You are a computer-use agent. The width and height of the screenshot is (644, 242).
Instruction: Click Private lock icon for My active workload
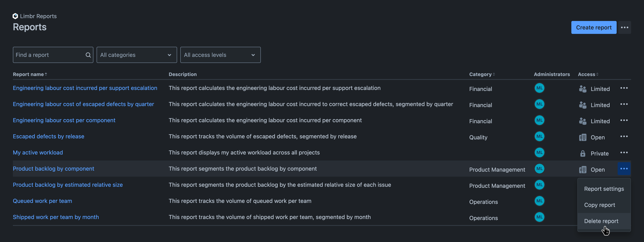pyautogui.click(x=582, y=153)
